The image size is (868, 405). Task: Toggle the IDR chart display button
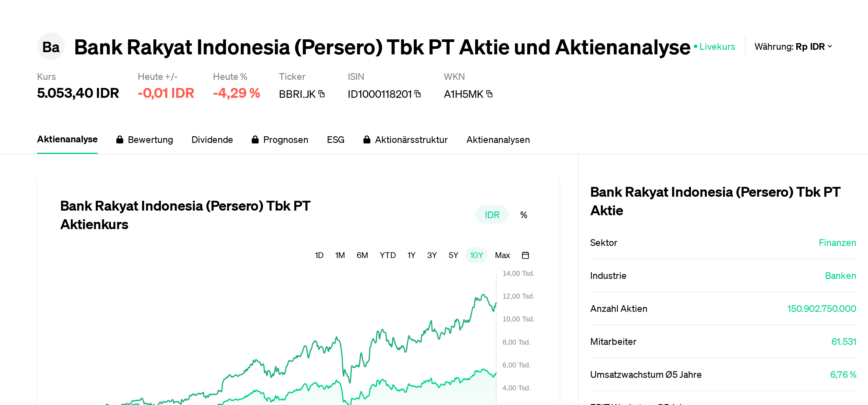(492, 215)
